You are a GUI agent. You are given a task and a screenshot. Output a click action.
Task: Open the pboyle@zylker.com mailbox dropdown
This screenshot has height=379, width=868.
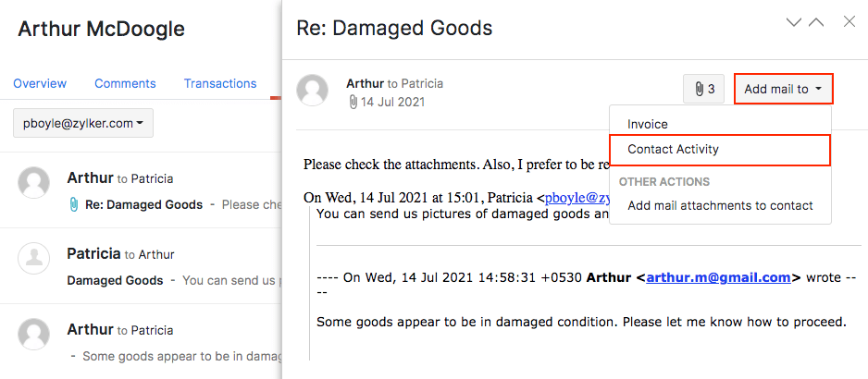coord(83,123)
